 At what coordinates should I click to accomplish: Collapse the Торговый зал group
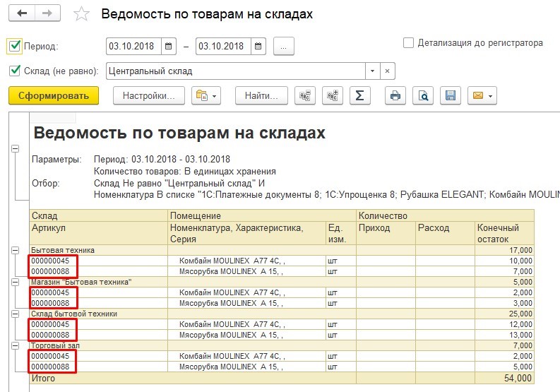point(15,345)
